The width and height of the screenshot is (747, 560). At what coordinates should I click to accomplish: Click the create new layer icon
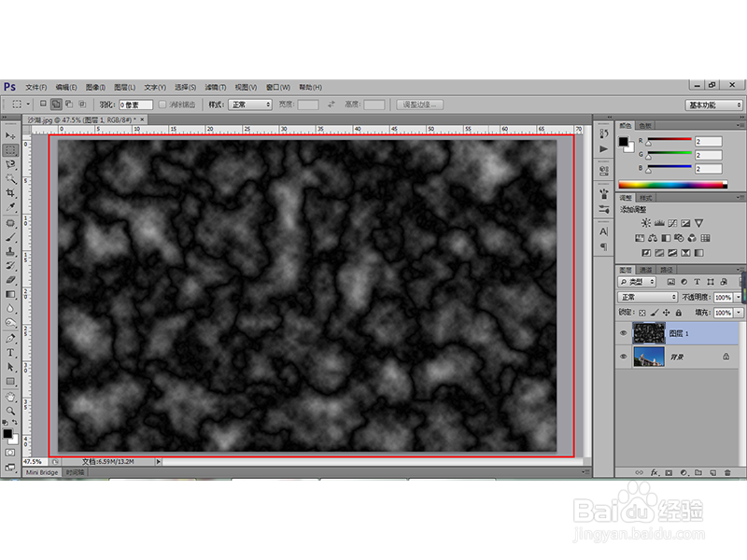(712, 473)
